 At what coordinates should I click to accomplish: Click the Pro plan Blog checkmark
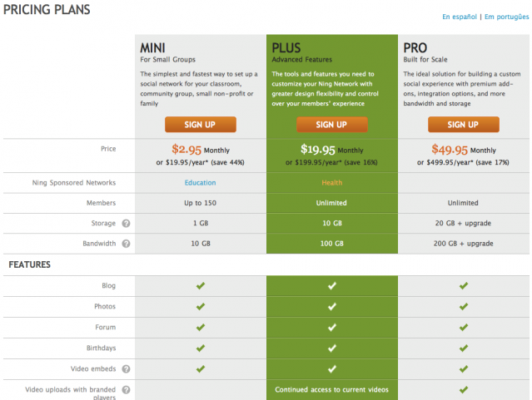click(x=464, y=286)
